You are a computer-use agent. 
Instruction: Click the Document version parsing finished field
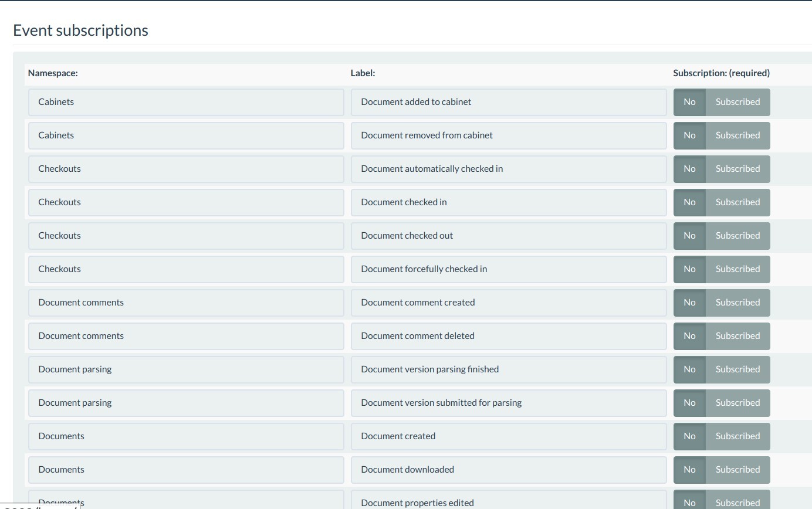tap(509, 369)
